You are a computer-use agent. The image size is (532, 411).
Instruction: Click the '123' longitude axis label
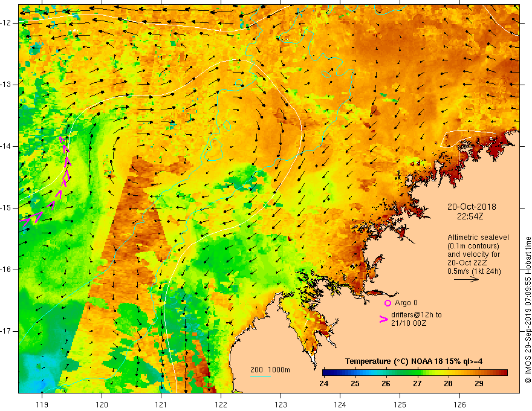coord(281,404)
